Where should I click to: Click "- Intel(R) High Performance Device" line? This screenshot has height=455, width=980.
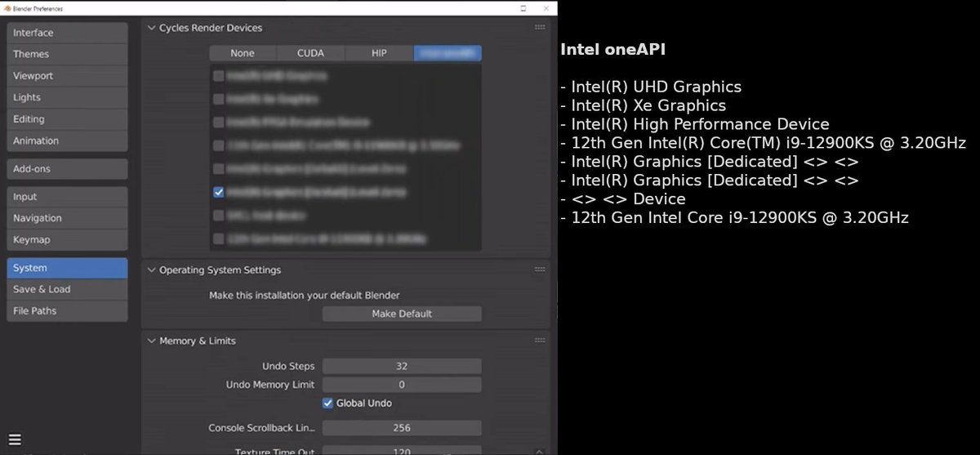coord(695,124)
